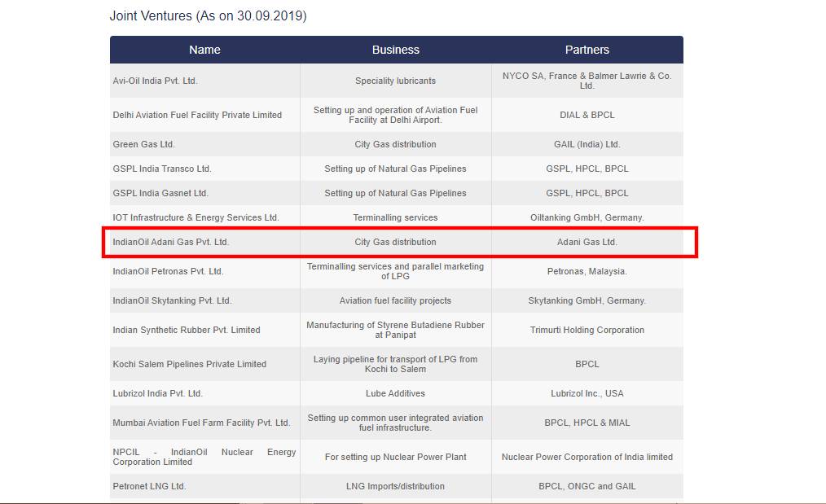Image resolution: width=826 pixels, height=504 pixels.
Task: Select IOT Infrastructure & Energy Services Ltd.
Action: point(196,217)
